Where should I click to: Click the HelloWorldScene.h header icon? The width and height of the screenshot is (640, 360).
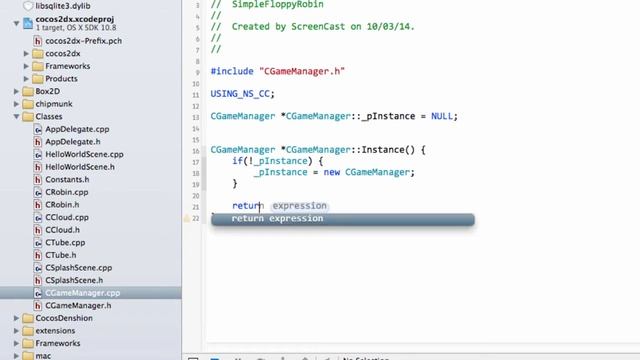coord(38,167)
